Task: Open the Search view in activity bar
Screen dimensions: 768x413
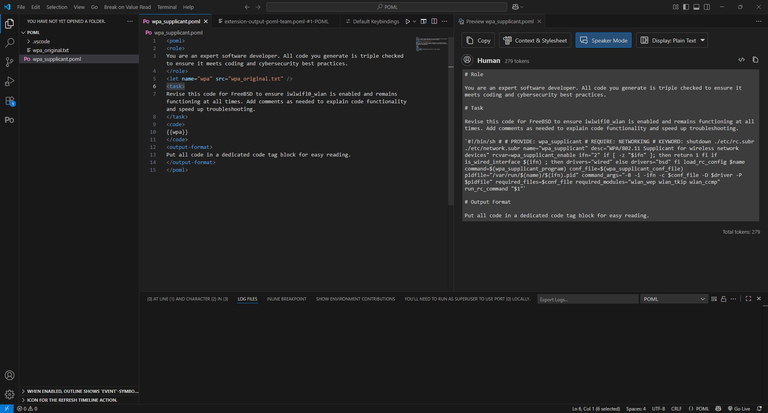Action: [x=9, y=43]
